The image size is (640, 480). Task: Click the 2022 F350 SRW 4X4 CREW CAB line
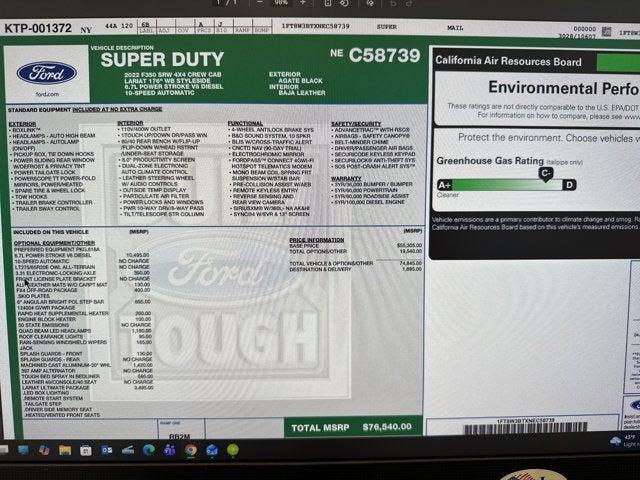pyautogui.click(x=173, y=74)
